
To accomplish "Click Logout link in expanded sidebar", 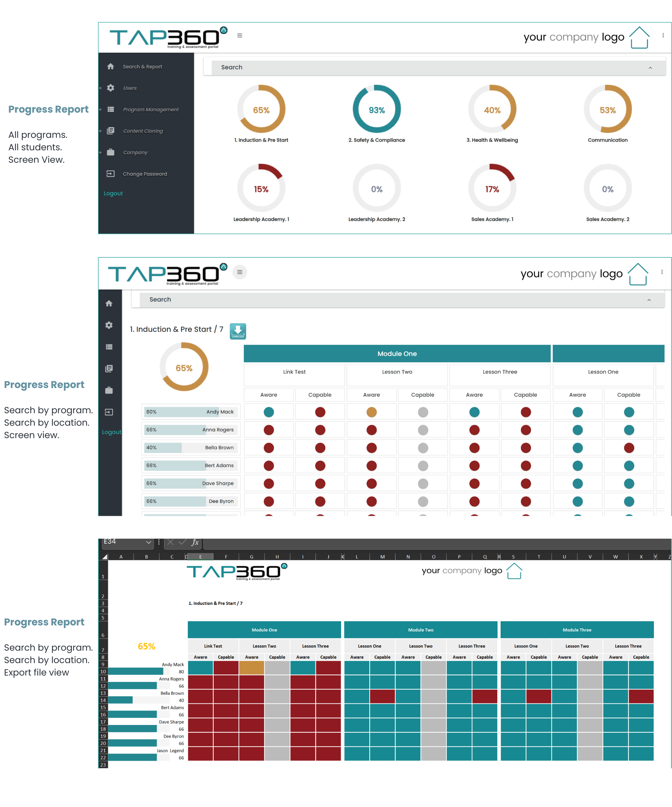I will (x=113, y=193).
